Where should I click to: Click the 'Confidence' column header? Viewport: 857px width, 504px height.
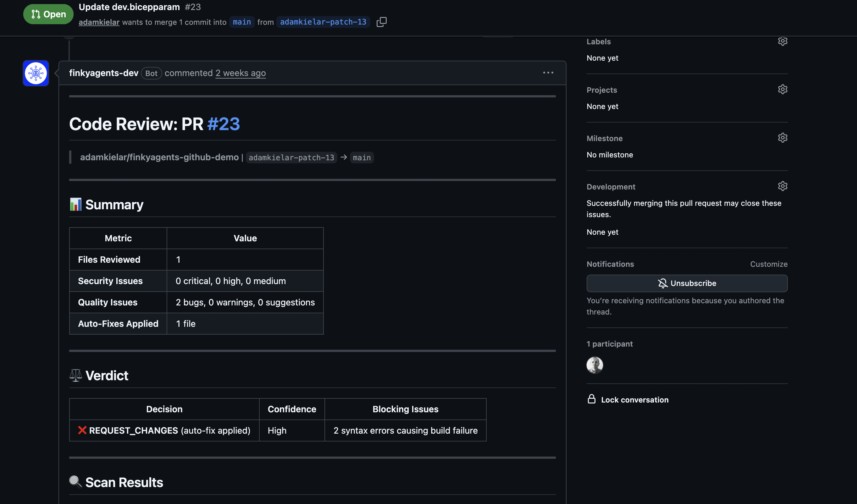292,409
